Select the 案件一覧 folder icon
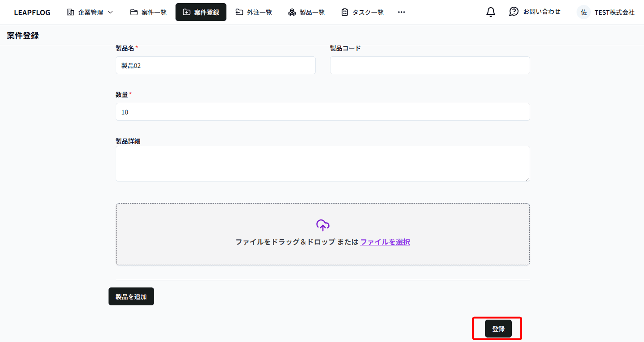Image resolution: width=644 pixels, height=342 pixels. (134, 12)
